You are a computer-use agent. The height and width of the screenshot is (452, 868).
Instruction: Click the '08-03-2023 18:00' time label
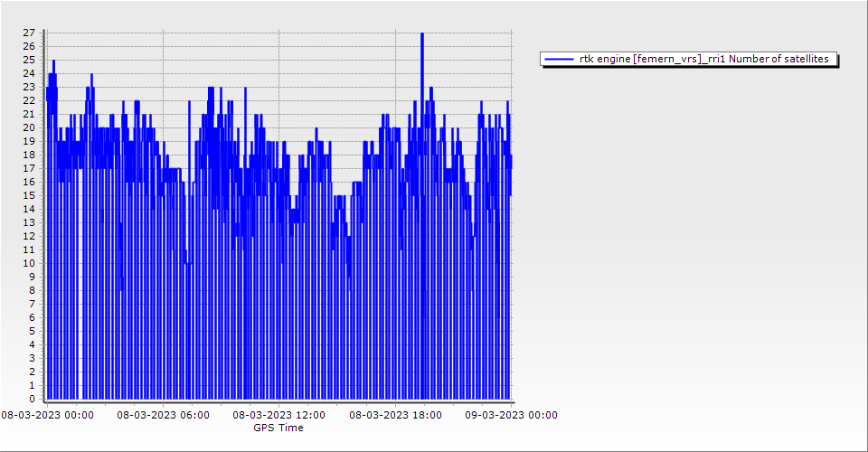click(x=396, y=416)
